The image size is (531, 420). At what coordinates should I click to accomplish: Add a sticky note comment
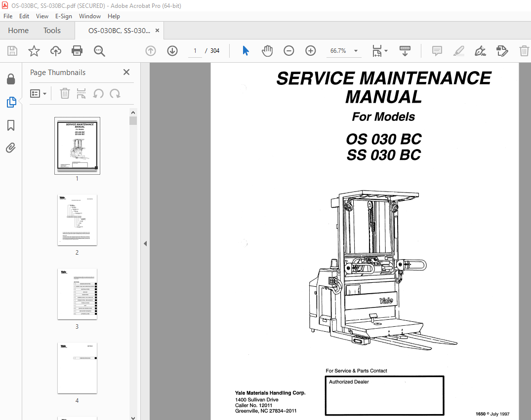coord(437,51)
